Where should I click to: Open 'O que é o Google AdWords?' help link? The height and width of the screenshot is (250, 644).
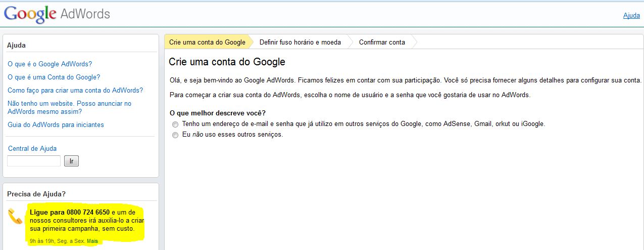point(50,64)
